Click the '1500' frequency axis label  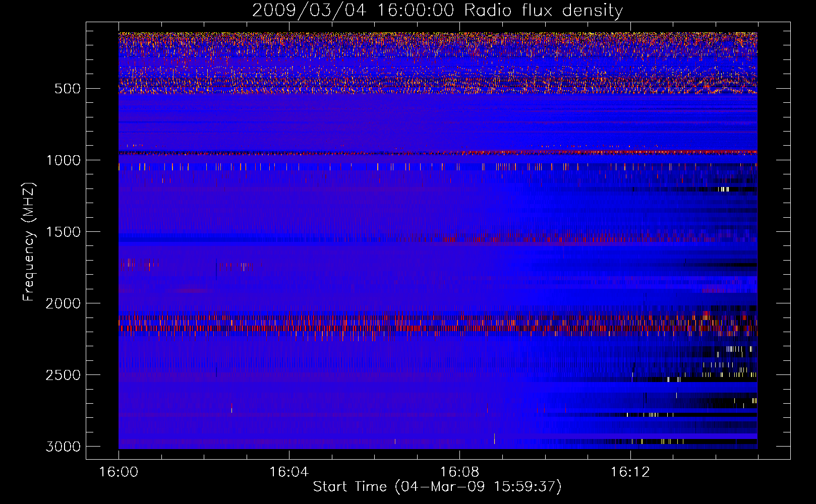pos(64,232)
